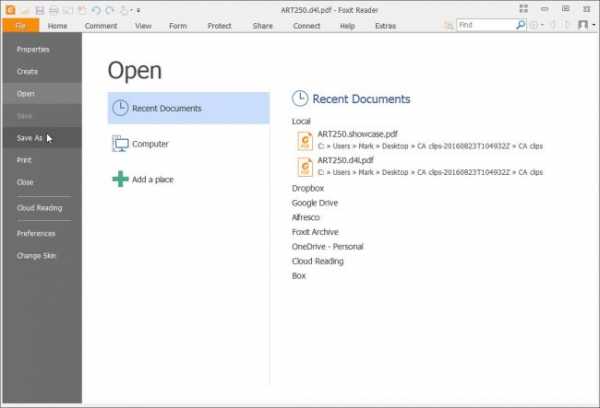Select Close in File menu
This screenshot has height=408, width=600.
point(42,182)
